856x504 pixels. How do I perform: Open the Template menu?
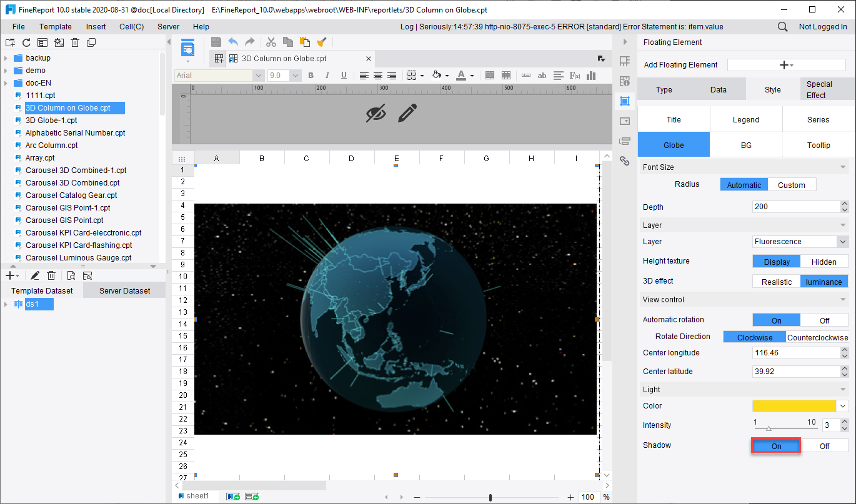(56, 27)
